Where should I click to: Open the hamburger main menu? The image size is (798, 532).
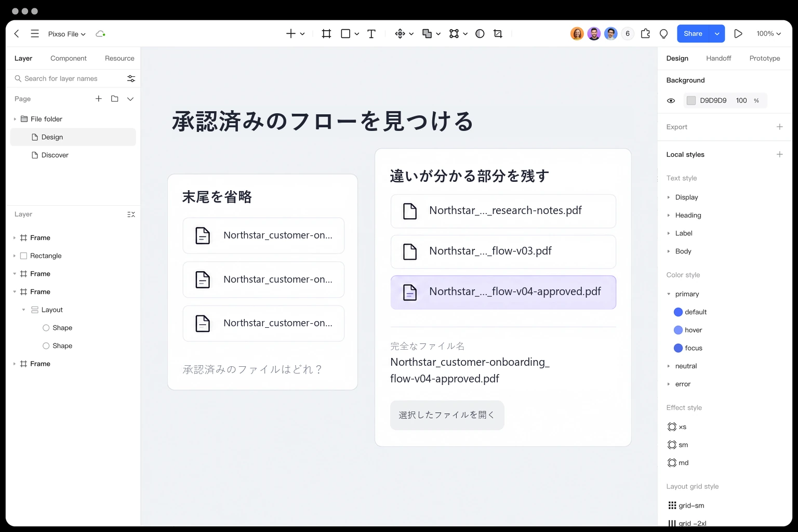click(35, 34)
